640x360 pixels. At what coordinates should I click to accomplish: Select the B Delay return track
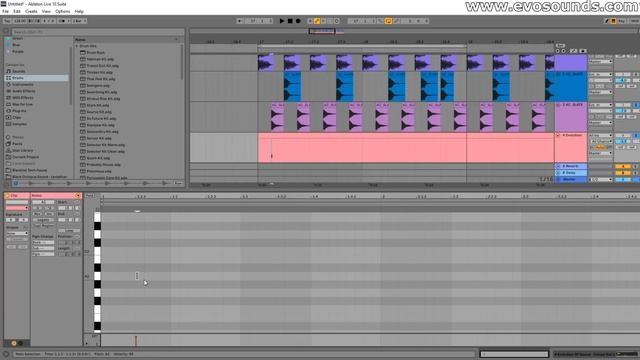(x=571, y=173)
